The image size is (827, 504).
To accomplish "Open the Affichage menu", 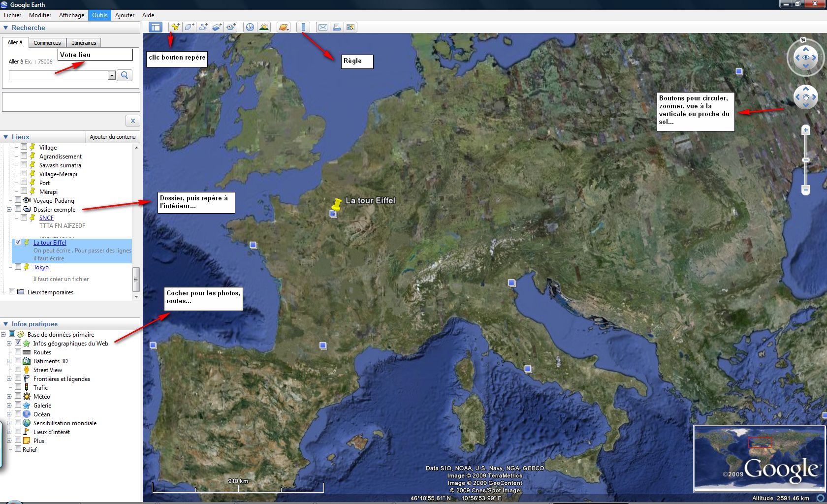I will point(72,15).
